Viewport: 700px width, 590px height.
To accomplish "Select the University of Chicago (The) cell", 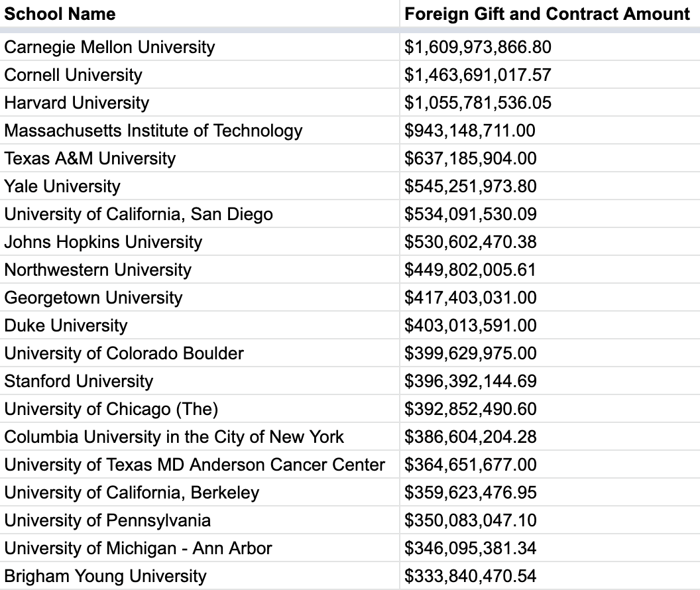I will [x=111, y=409].
